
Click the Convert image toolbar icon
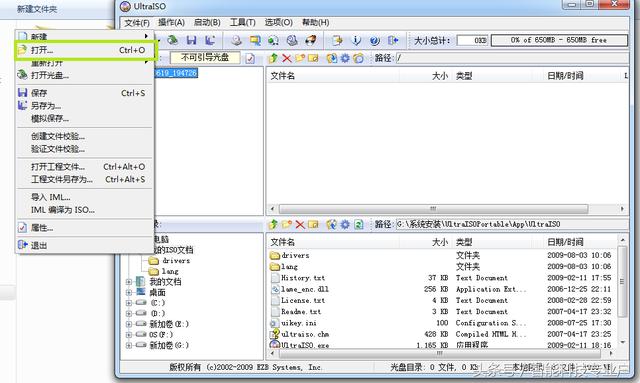pyautogui.click(x=273, y=40)
